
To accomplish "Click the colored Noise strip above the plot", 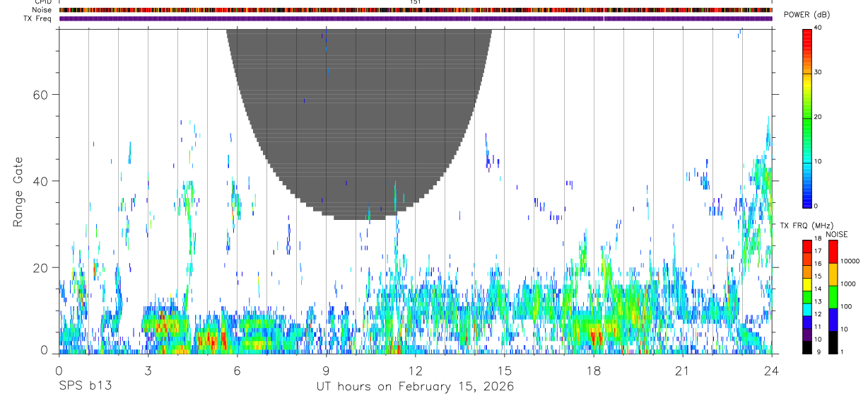I will [416, 10].
